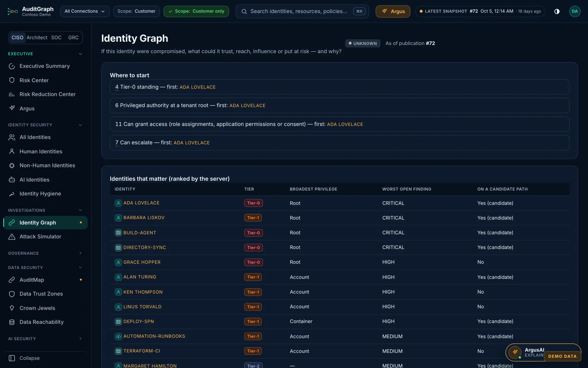Collapse the Investigations section chevron
588x368 pixels.
[x=80, y=210]
